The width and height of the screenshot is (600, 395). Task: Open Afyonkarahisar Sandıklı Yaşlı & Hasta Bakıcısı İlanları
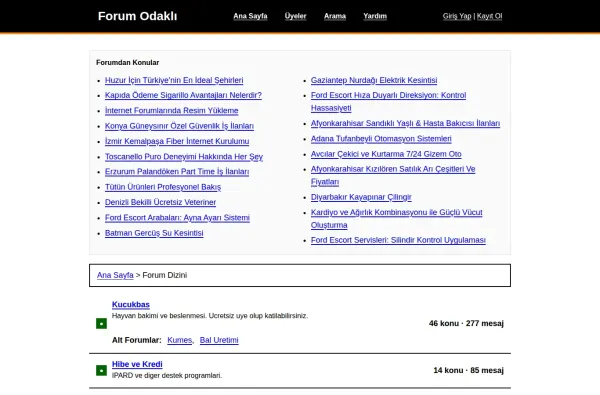[405, 123]
